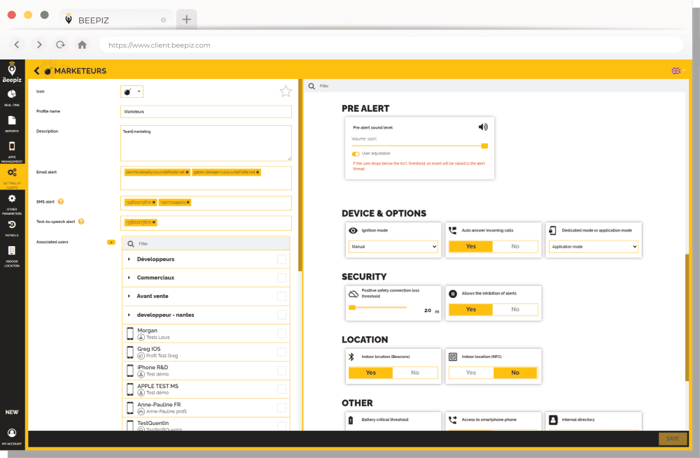Screen dimensions: 700x458
Task: Expand the Commerciaux group
Action: tap(129, 278)
